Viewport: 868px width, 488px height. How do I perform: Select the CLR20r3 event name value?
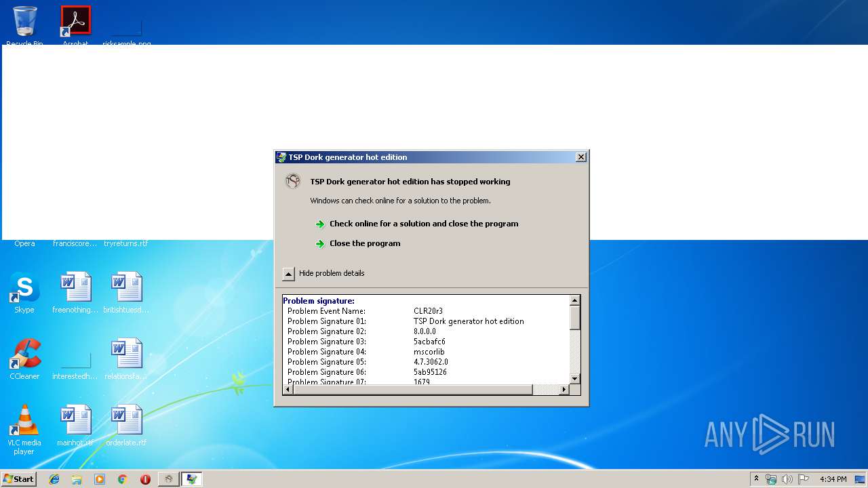tap(428, 311)
